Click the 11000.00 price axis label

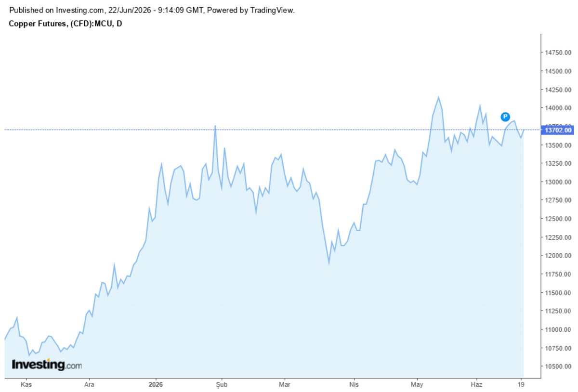558,329
